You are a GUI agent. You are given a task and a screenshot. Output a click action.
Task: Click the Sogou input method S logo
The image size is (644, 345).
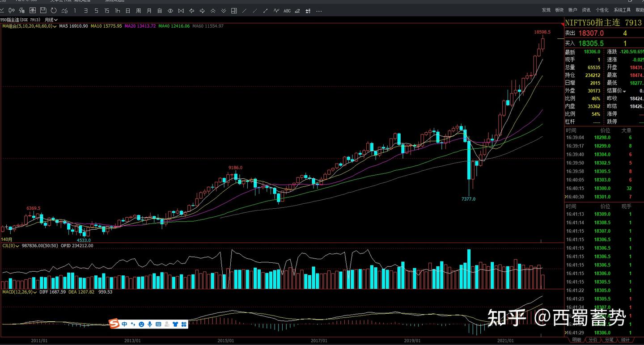tap(114, 324)
